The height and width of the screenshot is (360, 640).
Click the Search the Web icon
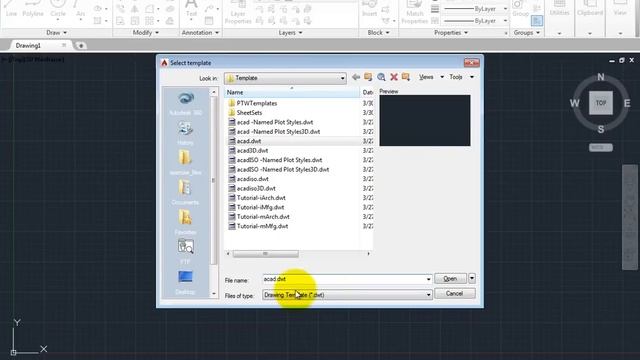tap(381, 77)
